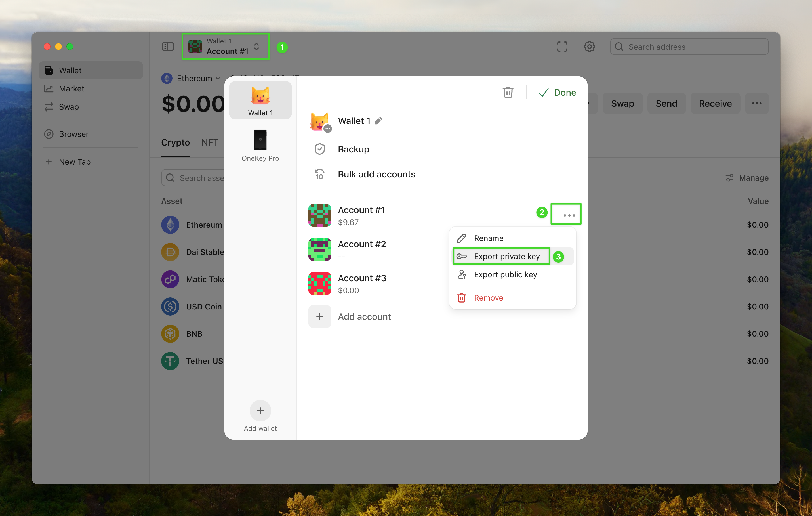This screenshot has height=516, width=812.
Task: Click the Ethereum token icon
Action: (x=170, y=225)
